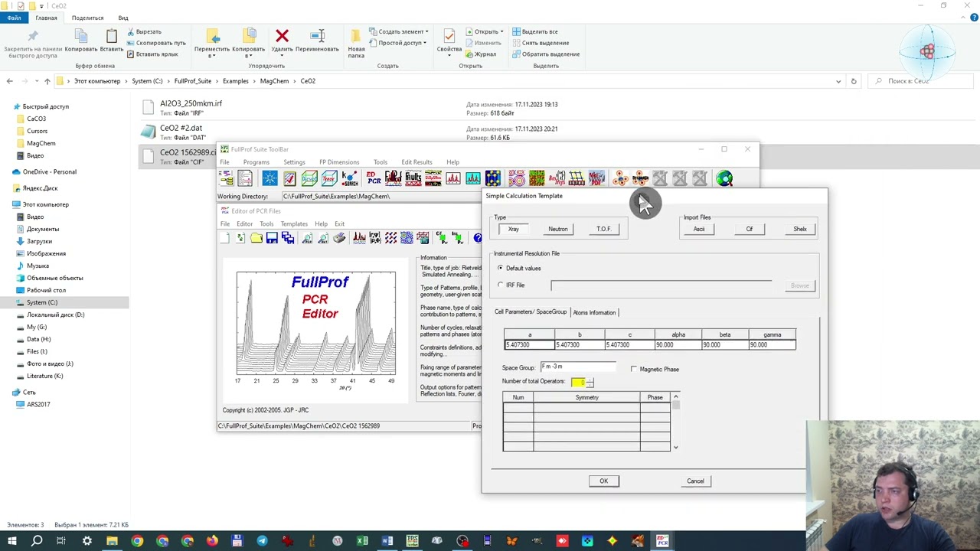
Task: Open BasIreps icon in FullProf ToolBar
Action: [557, 178]
